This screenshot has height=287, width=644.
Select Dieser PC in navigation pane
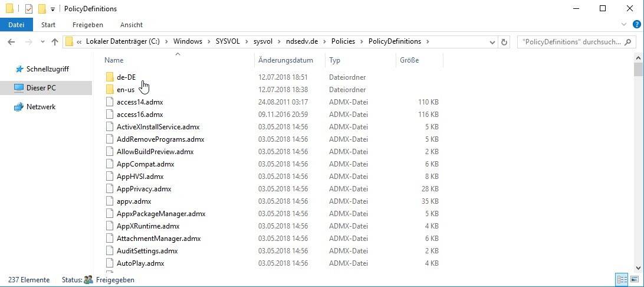point(41,88)
